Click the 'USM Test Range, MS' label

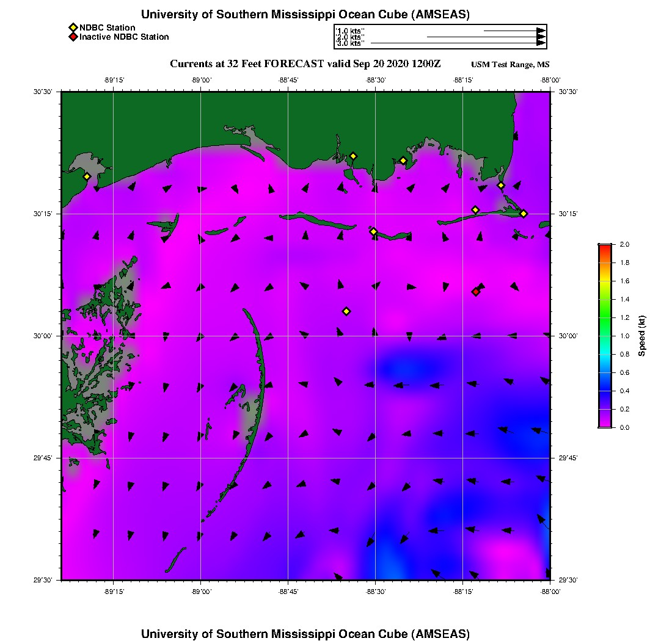click(511, 65)
